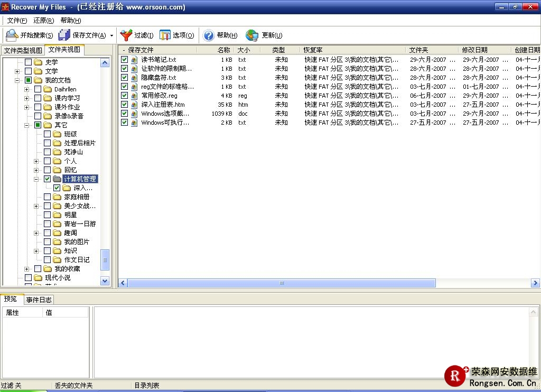Click the 帮助 (Help) question mark icon
This screenshot has width=541, height=392.
(209, 35)
